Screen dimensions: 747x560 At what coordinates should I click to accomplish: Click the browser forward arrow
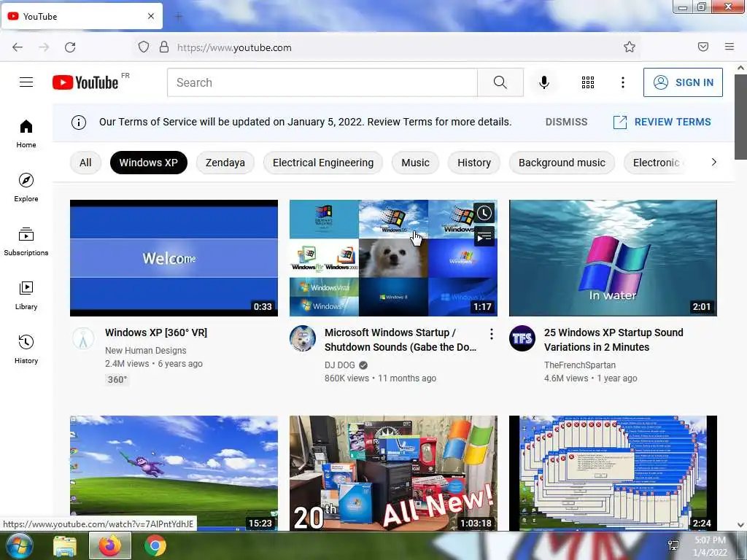click(x=44, y=47)
